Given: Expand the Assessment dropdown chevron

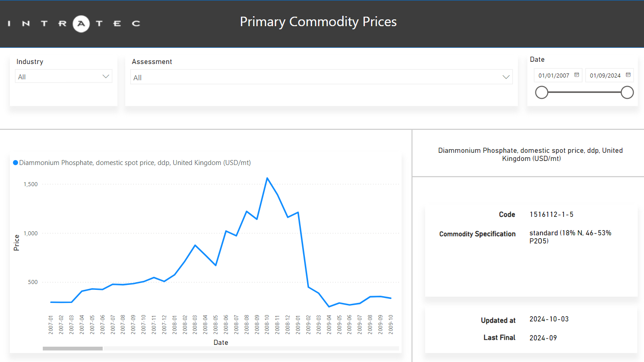Looking at the screenshot, I should (x=506, y=77).
